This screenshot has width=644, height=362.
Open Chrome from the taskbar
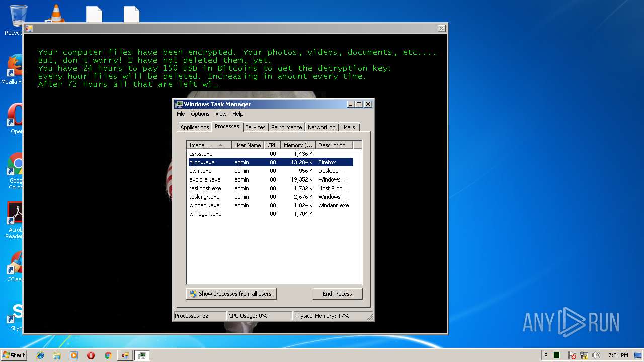tap(108, 355)
